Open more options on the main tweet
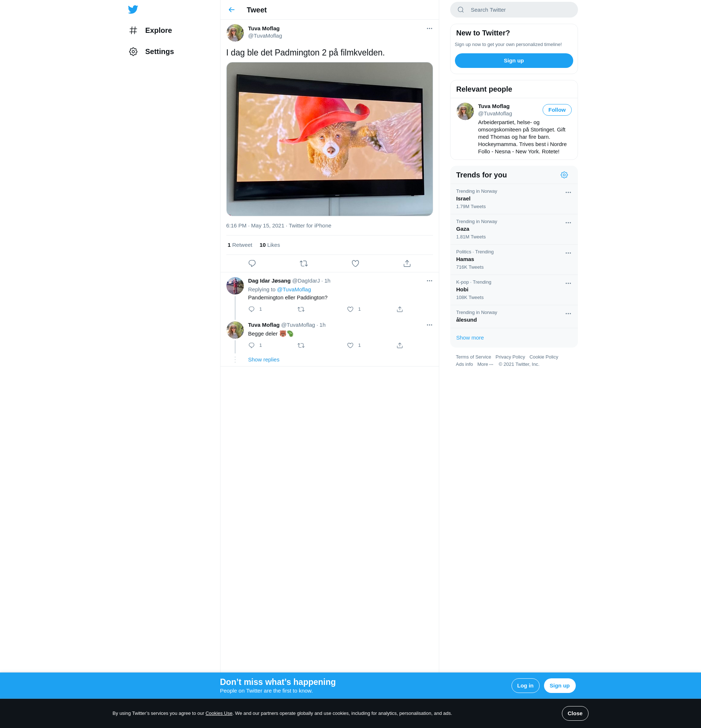The image size is (701, 728). [429, 28]
